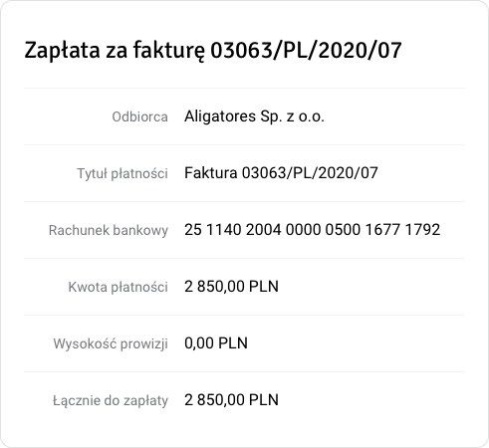Click the payment amount 2 850,00 PLN

click(231, 287)
